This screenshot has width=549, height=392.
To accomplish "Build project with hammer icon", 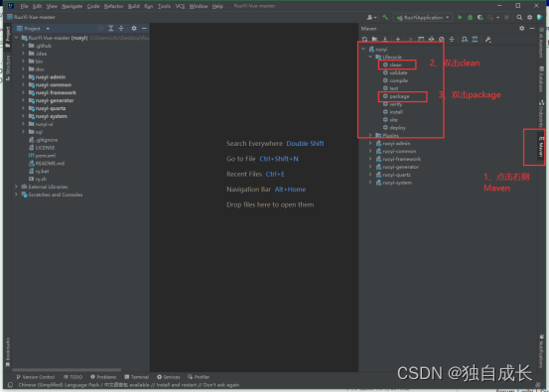I will click(385, 17).
